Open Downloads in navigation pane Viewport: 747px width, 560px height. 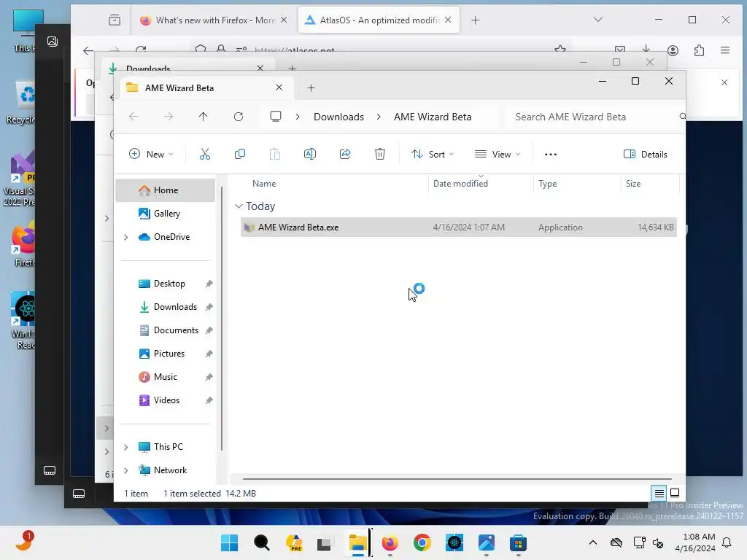(x=166, y=307)
